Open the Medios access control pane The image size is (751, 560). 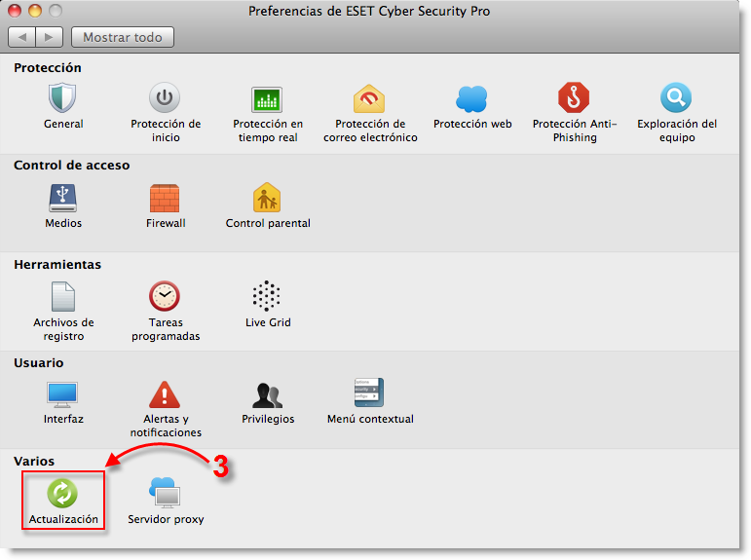click(x=63, y=199)
